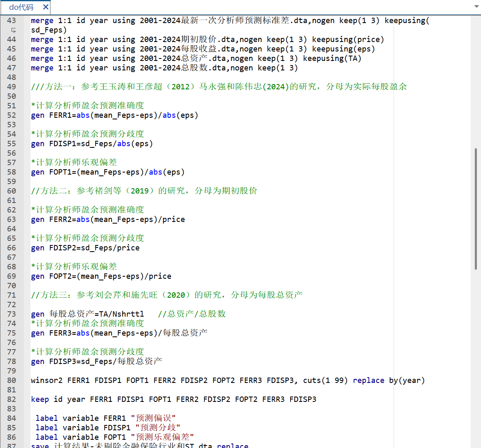This screenshot has height=448, width=481.
Task: Click line number 80 in the gutter
Action: [x=12, y=380]
